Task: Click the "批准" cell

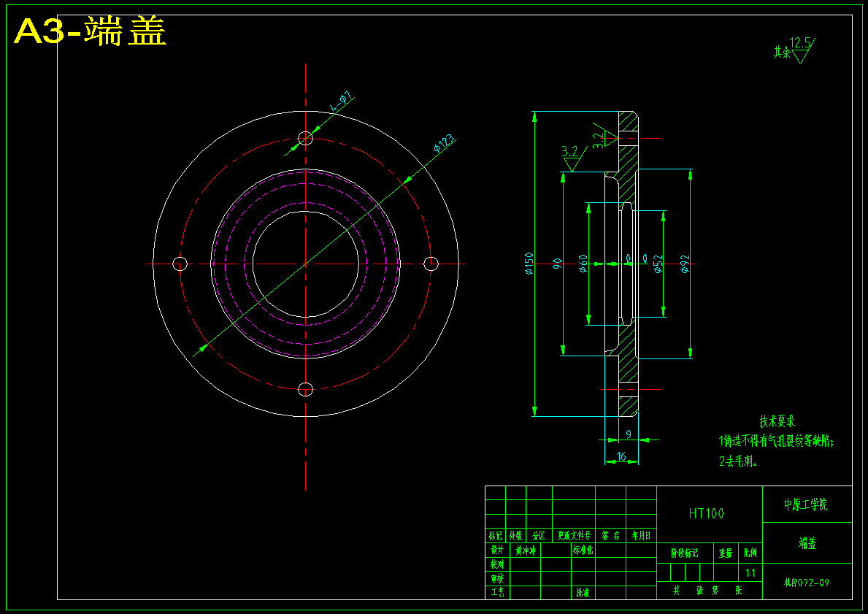Action: point(583,592)
